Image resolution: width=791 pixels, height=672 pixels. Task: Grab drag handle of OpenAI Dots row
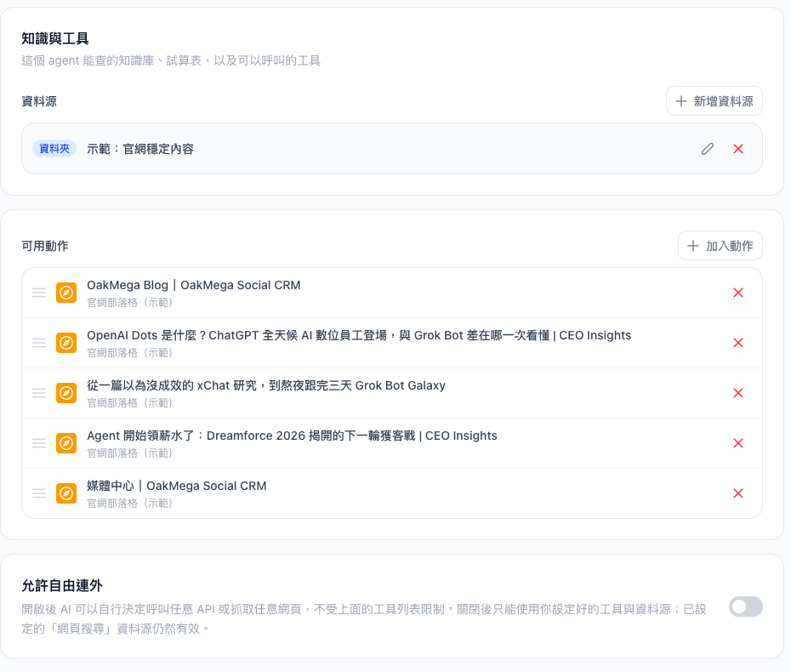(39, 343)
